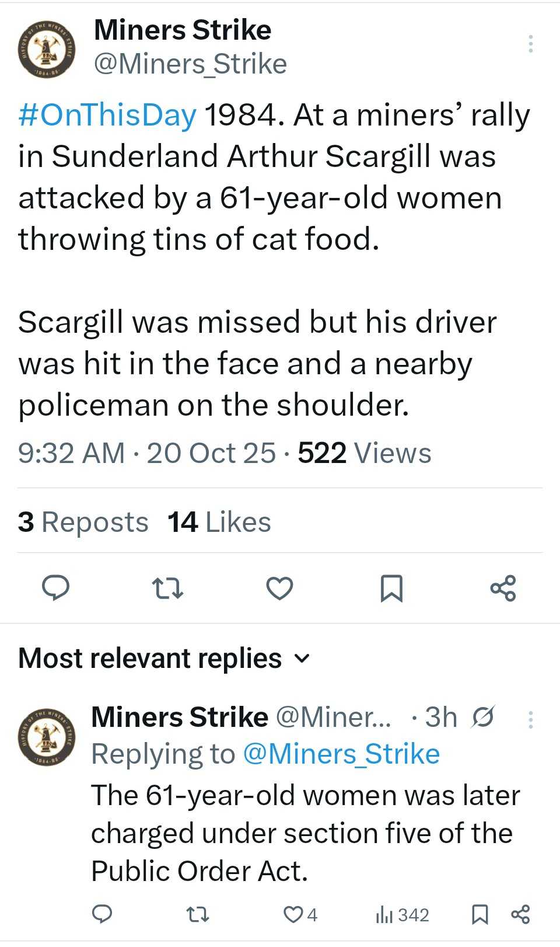
Task: Reply to the Public Order Act comment
Action: [x=103, y=914]
